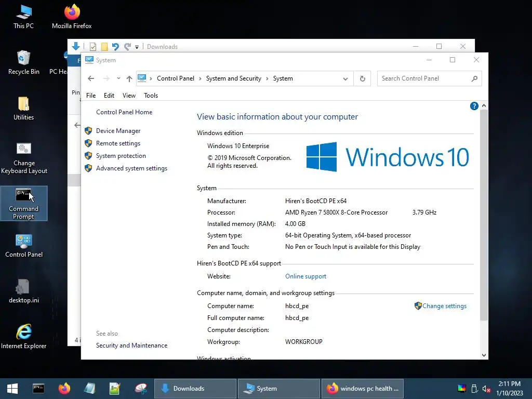
Task: Open the notepad-style pinned taskbar icon
Action: click(89, 389)
